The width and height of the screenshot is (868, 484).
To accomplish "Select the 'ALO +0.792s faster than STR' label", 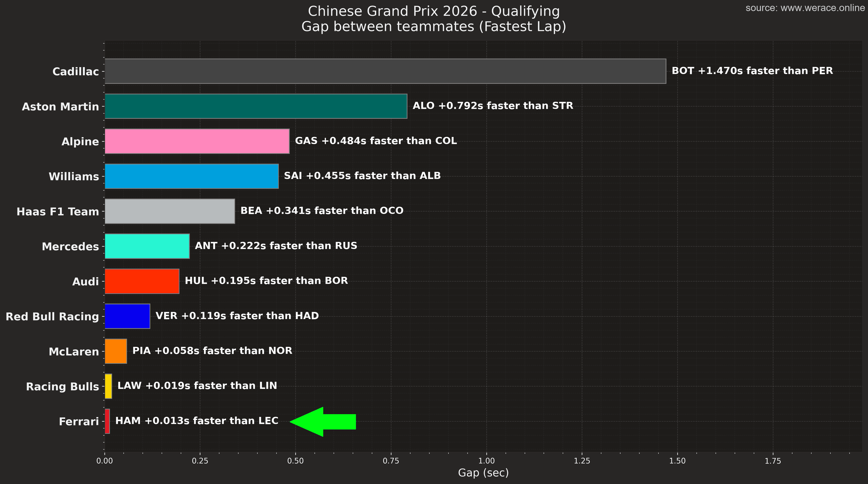I will 493,106.
